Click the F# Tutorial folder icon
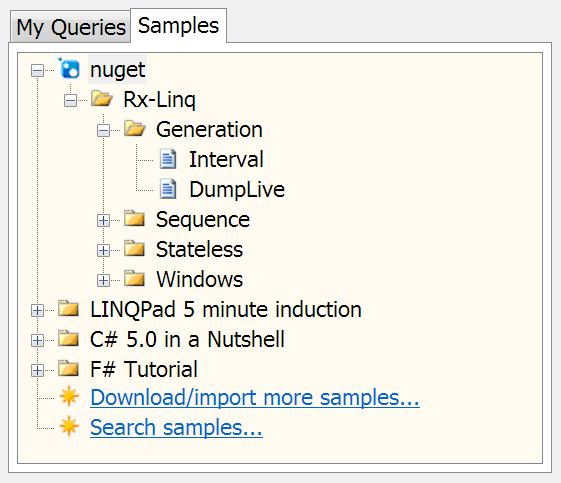The height and width of the screenshot is (483, 561). click(68, 369)
